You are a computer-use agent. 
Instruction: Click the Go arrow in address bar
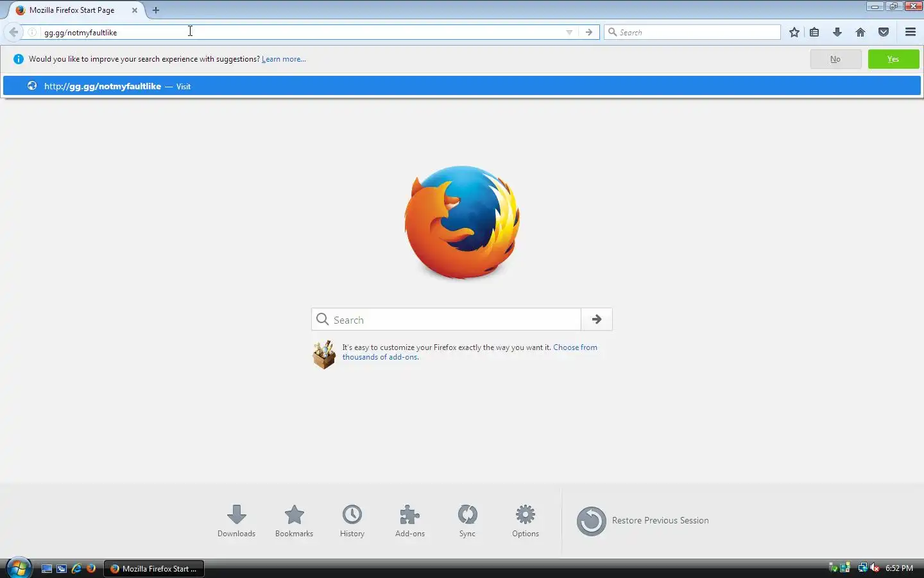(x=589, y=32)
